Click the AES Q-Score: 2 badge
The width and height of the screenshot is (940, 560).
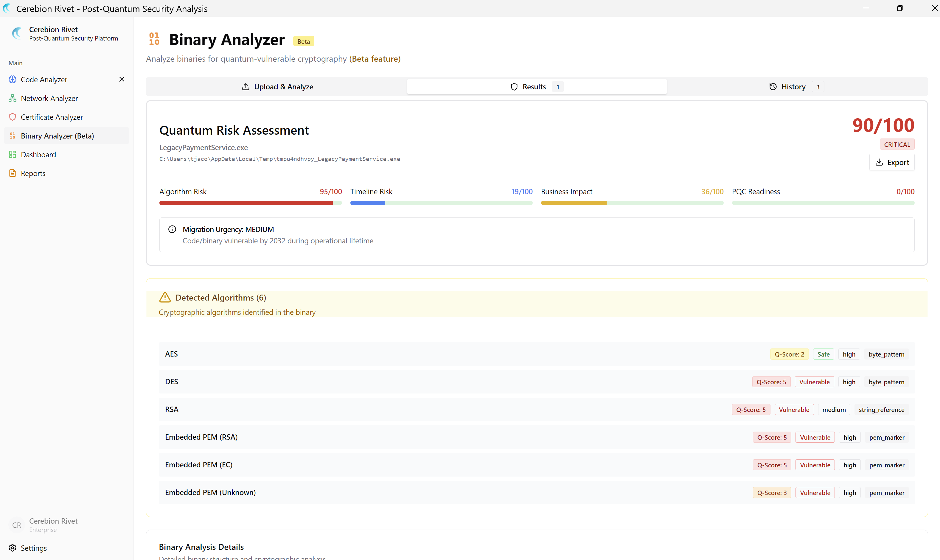[x=789, y=354]
